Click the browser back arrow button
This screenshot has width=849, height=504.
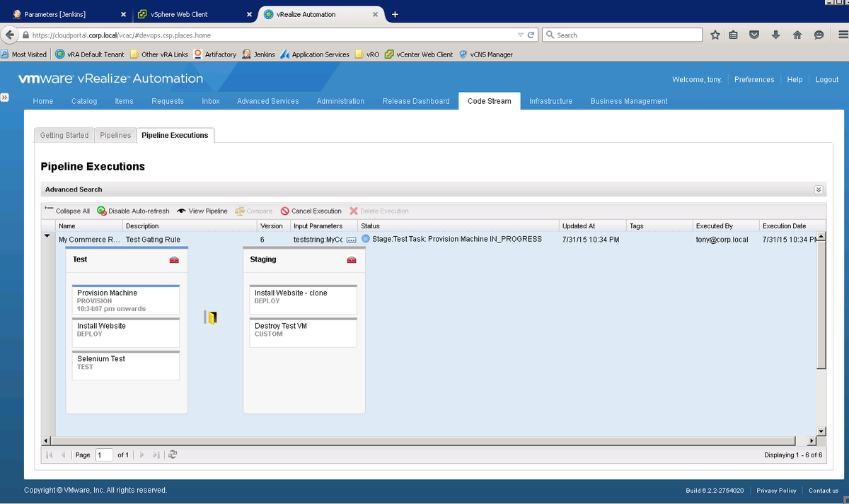[x=10, y=35]
